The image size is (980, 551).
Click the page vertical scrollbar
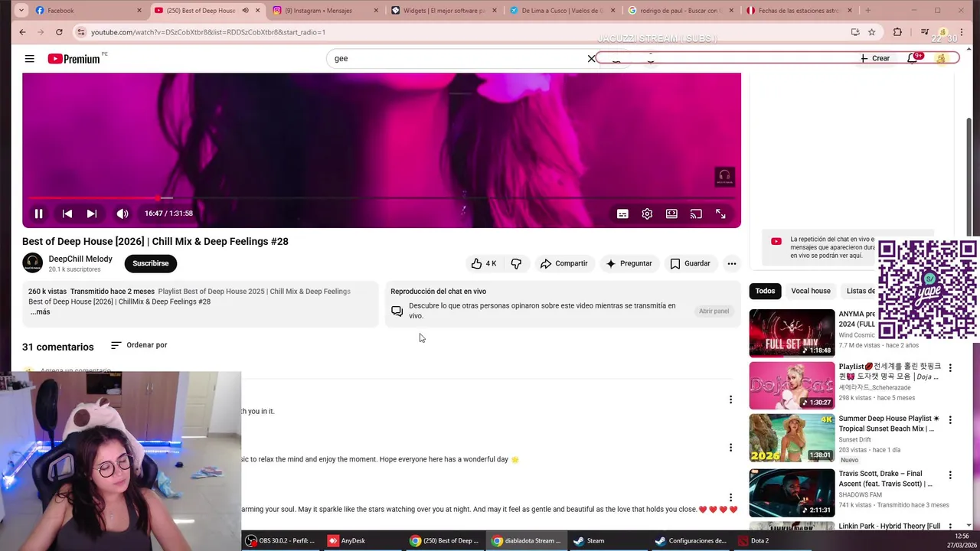click(969, 176)
